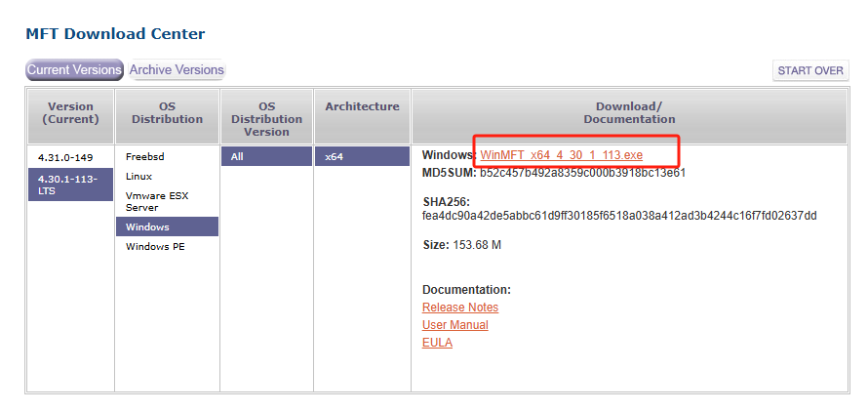Click the MD5SUM hash value
Viewport: 868px width, 411px height.
[x=583, y=173]
